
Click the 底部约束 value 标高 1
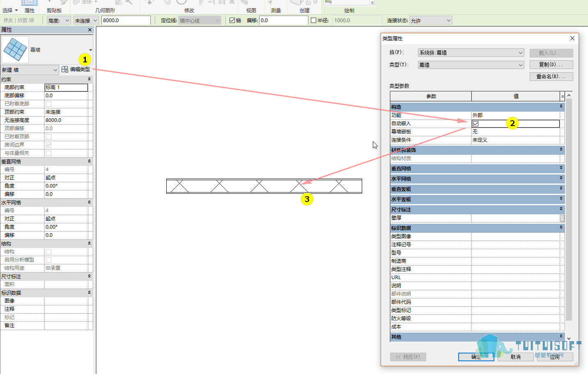point(66,87)
